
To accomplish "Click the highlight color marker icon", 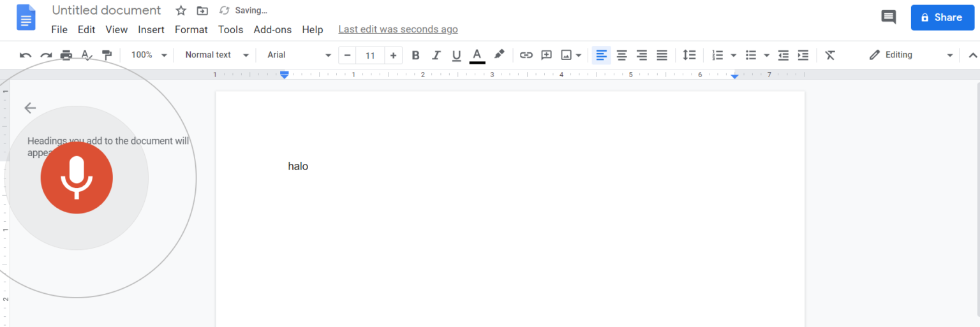I will [x=499, y=55].
